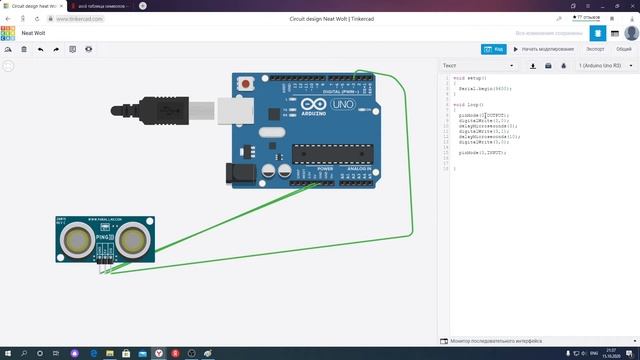Click the design name 'Neat Wolt'
Image resolution: width=640 pixels, height=360 pixels.
33,33
